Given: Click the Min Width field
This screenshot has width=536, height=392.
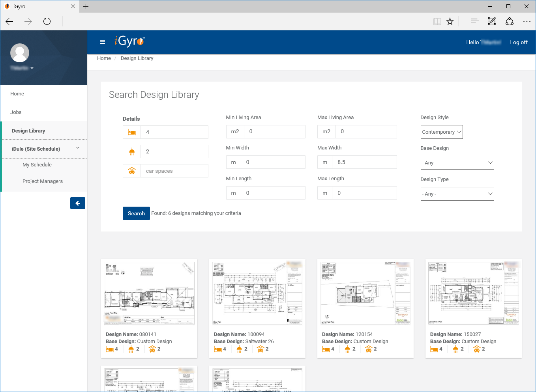Looking at the screenshot, I should click(x=273, y=162).
